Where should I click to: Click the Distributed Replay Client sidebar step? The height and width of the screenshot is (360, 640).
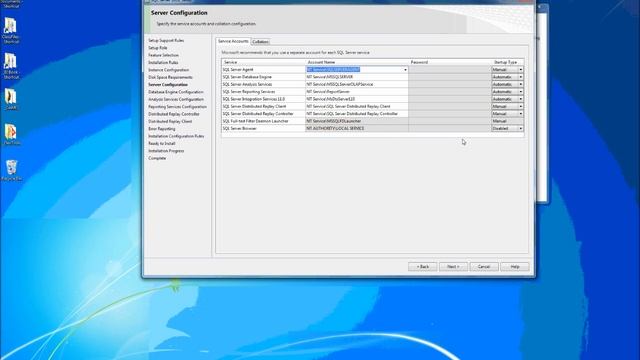[x=170, y=122]
